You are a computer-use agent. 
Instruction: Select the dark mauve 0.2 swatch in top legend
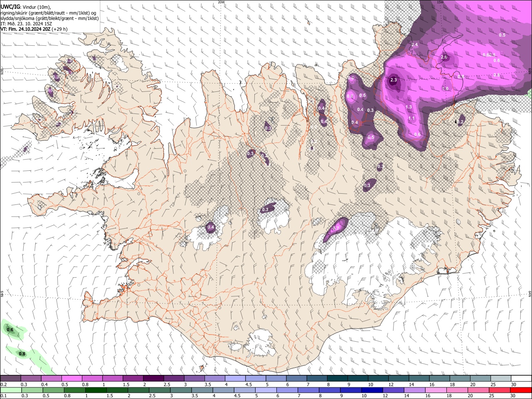[x=10, y=379]
